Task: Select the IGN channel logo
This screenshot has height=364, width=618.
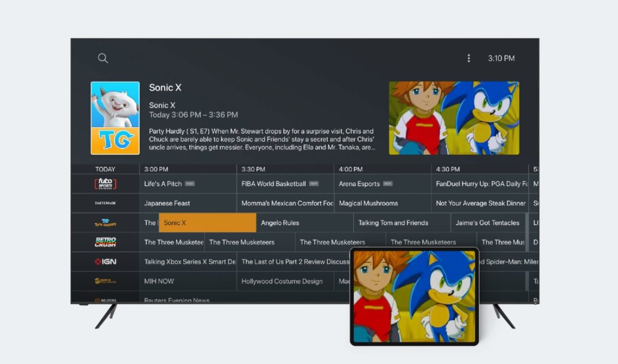Action: tap(105, 262)
